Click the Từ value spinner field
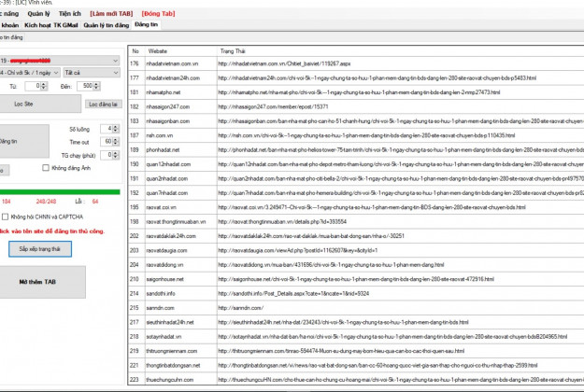This screenshot has width=584, height=392. (36, 86)
